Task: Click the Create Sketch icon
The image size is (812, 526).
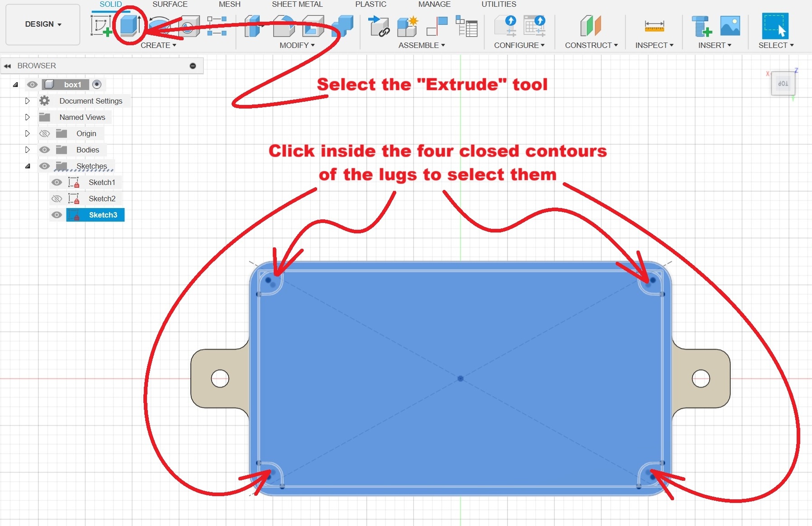Action: point(101,26)
